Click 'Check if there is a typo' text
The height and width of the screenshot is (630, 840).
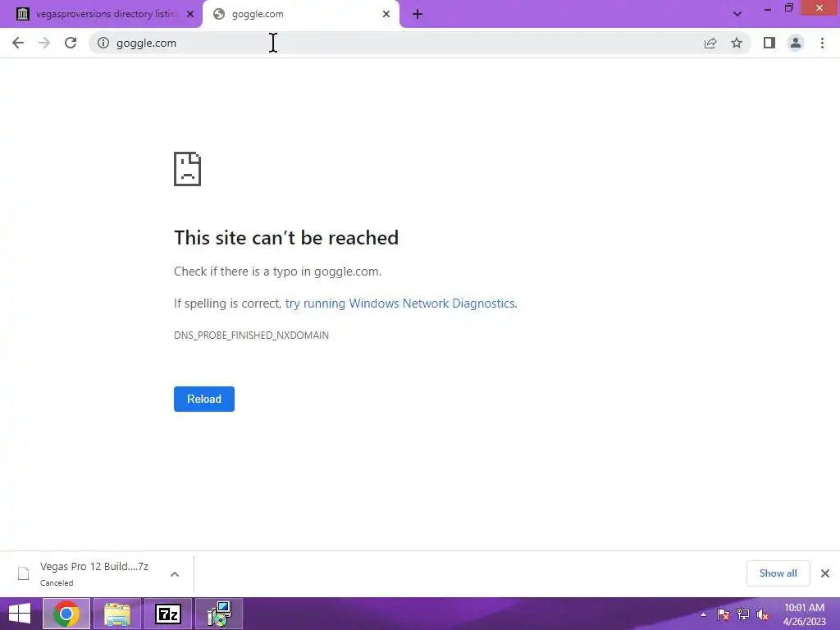pos(277,272)
